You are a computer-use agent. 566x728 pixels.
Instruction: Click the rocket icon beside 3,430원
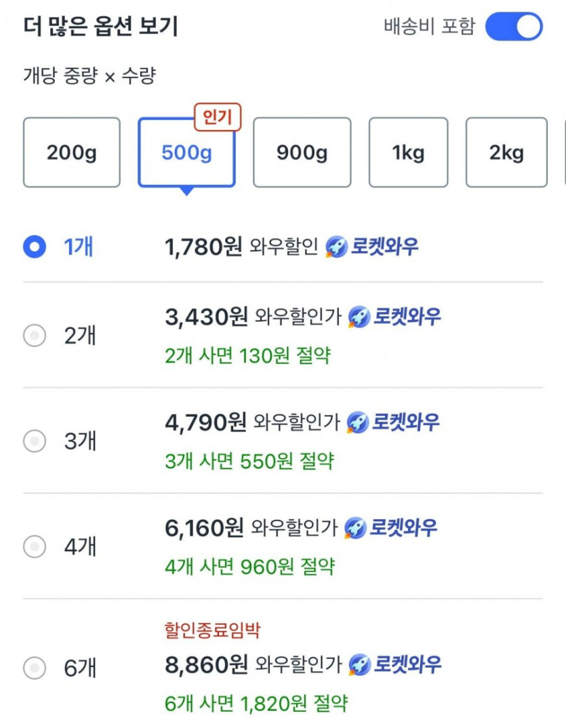pyautogui.click(x=359, y=317)
